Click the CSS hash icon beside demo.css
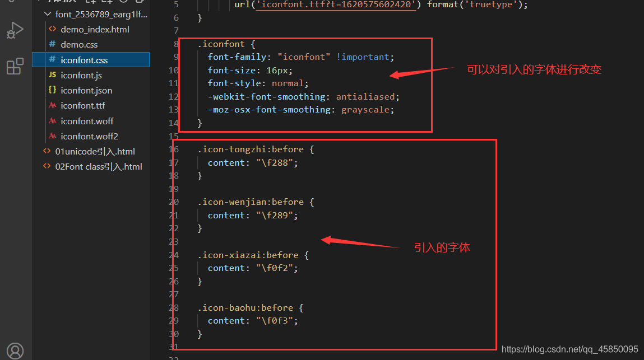This screenshot has height=360, width=644. (x=52, y=44)
